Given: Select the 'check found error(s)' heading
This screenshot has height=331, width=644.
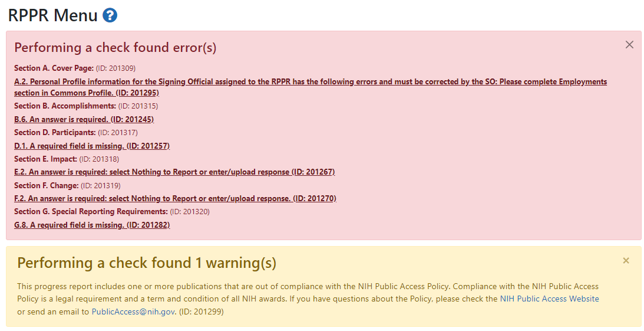Looking at the screenshot, I should [115, 48].
